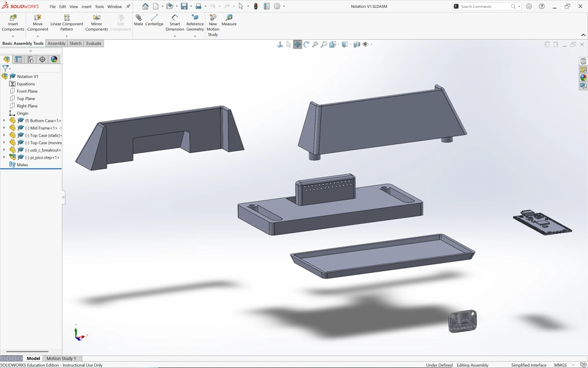Open the File menu
The image size is (588, 368).
pyautogui.click(x=53, y=6)
